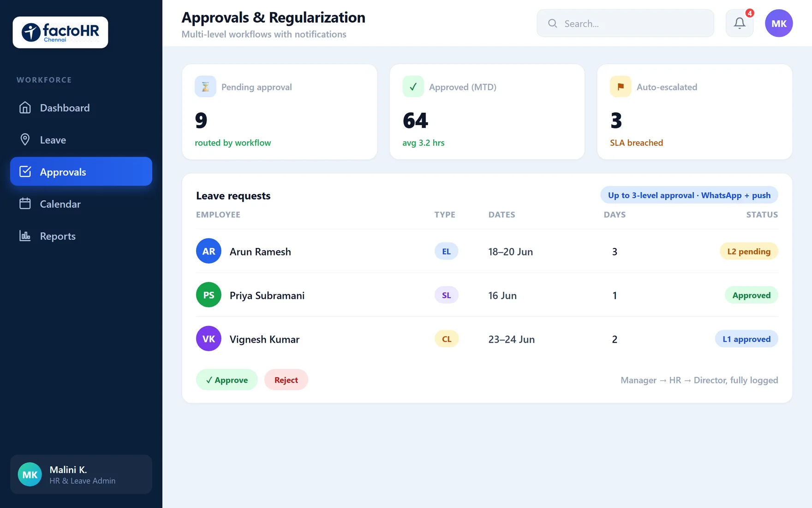
Task: Click the EMPLOYEE column header
Action: point(218,215)
